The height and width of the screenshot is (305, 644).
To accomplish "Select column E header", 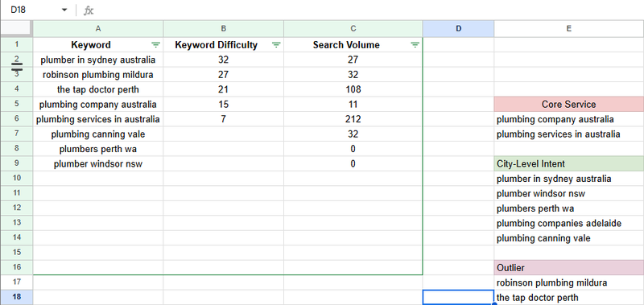I will 569,29.
